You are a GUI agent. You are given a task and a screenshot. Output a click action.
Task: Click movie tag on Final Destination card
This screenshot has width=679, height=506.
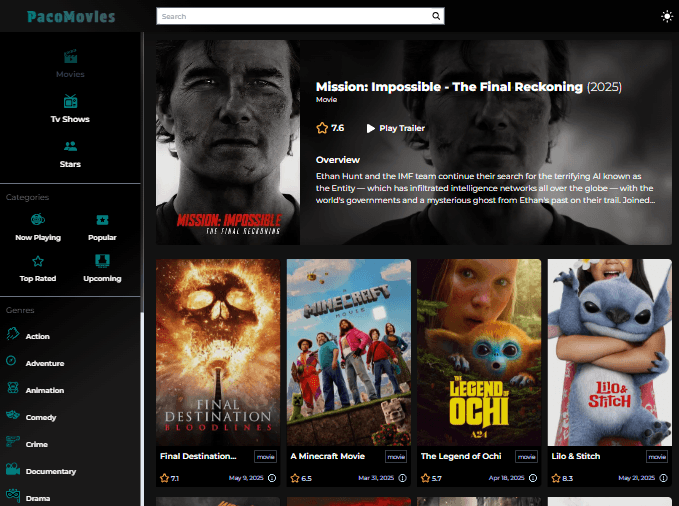pos(265,457)
